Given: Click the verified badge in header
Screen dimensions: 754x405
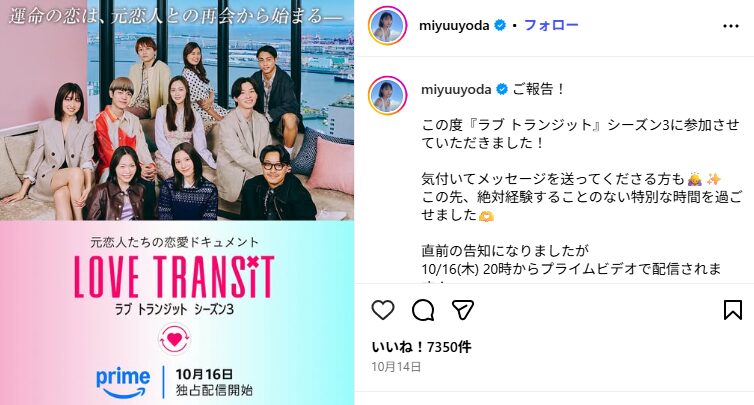Looking at the screenshot, I should click(500, 25).
